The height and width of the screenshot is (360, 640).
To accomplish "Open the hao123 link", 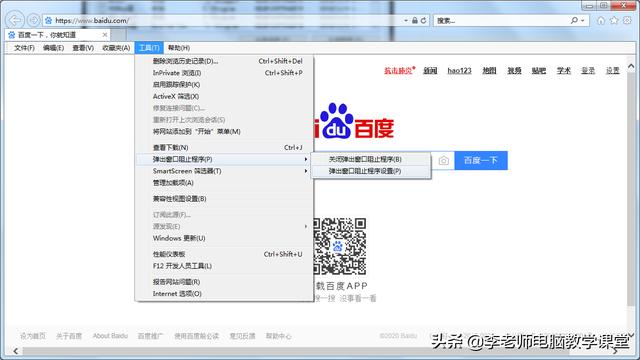I will point(459,71).
